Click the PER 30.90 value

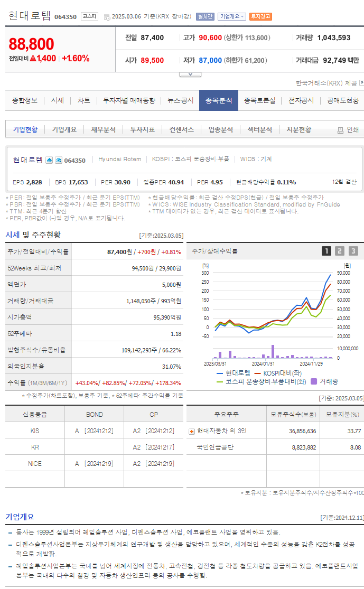pos(122,182)
